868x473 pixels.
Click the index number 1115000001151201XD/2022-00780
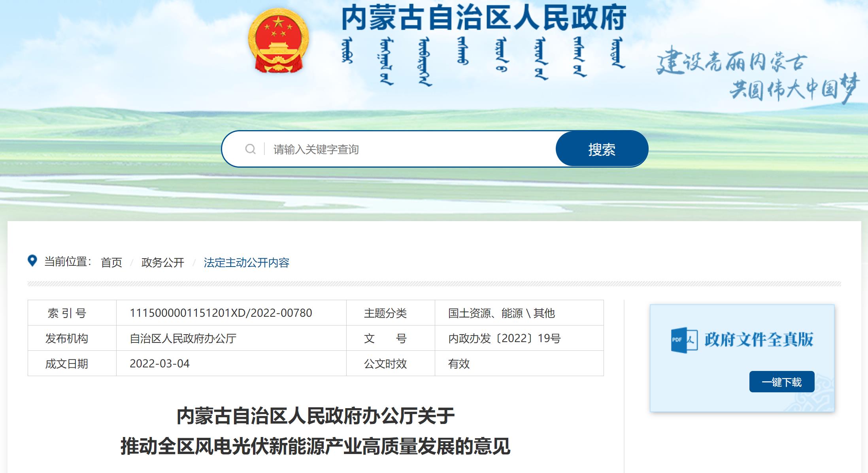pyautogui.click(x=221, y=313)
